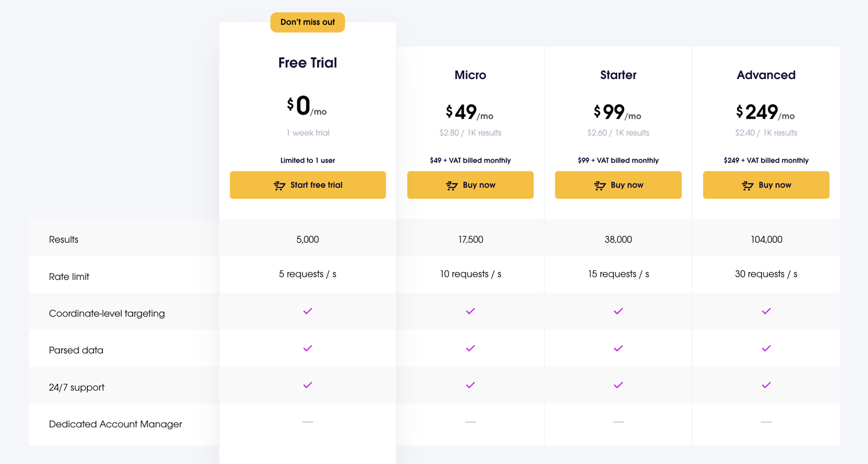Image resolution: width=868 pixels, height=464 pixels.
Task: Buy the Micro plan now
Action: coord(470,185)
